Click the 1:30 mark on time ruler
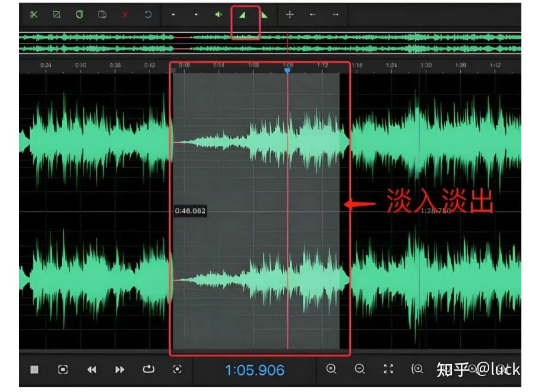This screenshot has width=535, height=392. [426, 65]
